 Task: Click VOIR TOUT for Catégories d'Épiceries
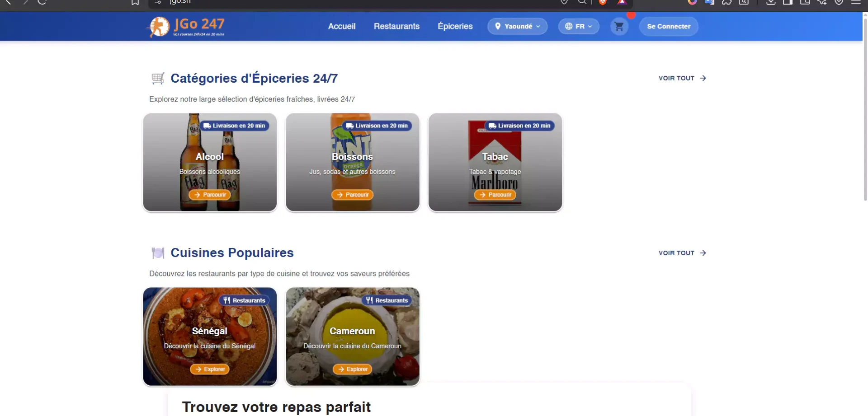point(682,78)
